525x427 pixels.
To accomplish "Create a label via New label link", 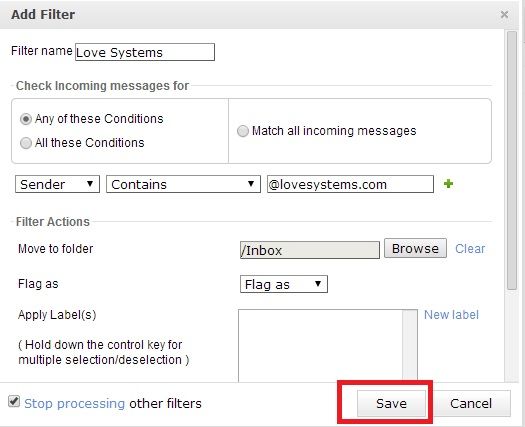I will [x=451, y=315].
